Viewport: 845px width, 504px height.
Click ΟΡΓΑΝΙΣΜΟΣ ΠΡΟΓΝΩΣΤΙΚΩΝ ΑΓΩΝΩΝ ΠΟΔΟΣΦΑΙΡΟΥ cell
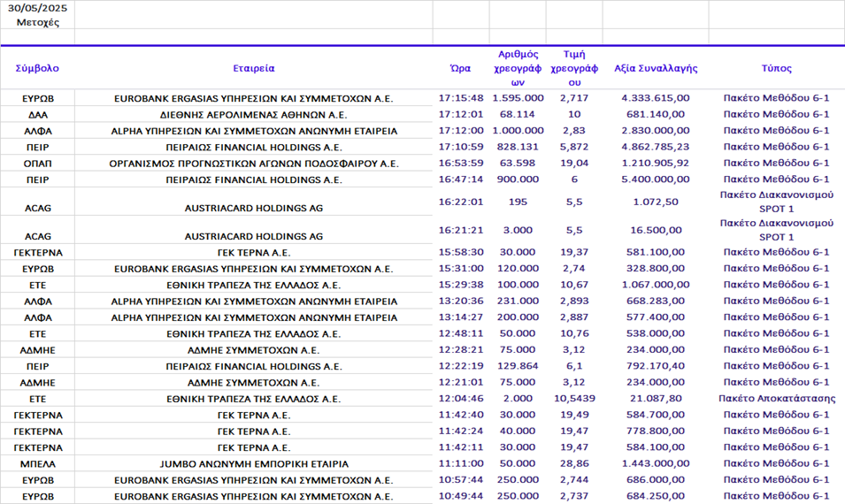pyautogui.click(x=254, y=164)
